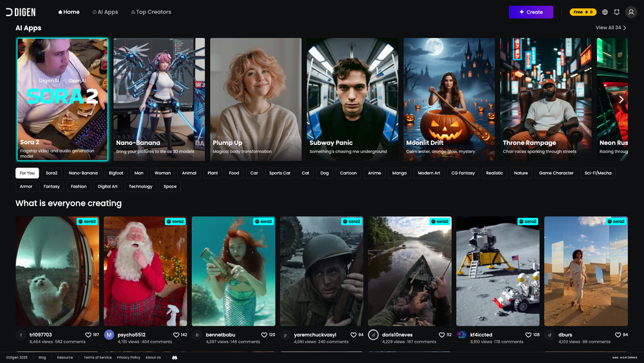The width and height of the screenshot is (644, 363).
Task: Play the desert mirrors video by dburs
Action: click(x=585, y=271)
